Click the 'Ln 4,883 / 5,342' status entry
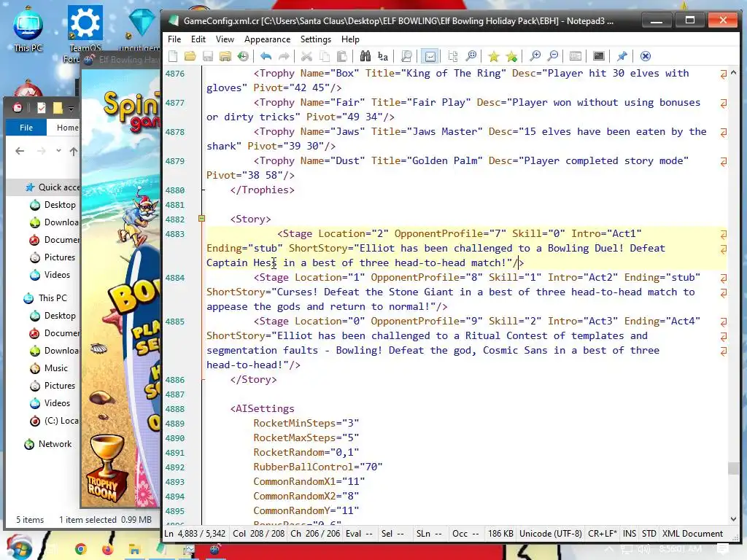 click(195, 533)
